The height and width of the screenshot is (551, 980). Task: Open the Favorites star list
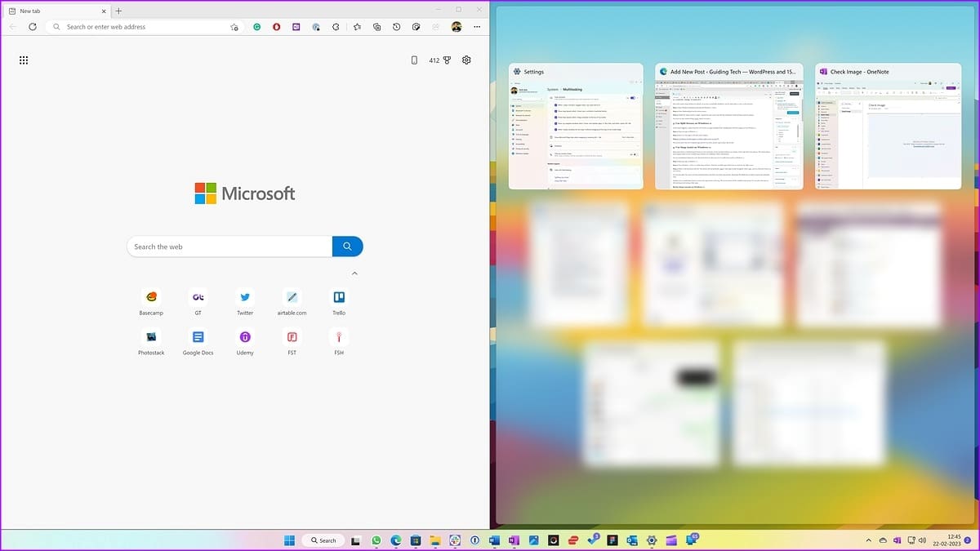pyautogui.click(x=357, y=27)
